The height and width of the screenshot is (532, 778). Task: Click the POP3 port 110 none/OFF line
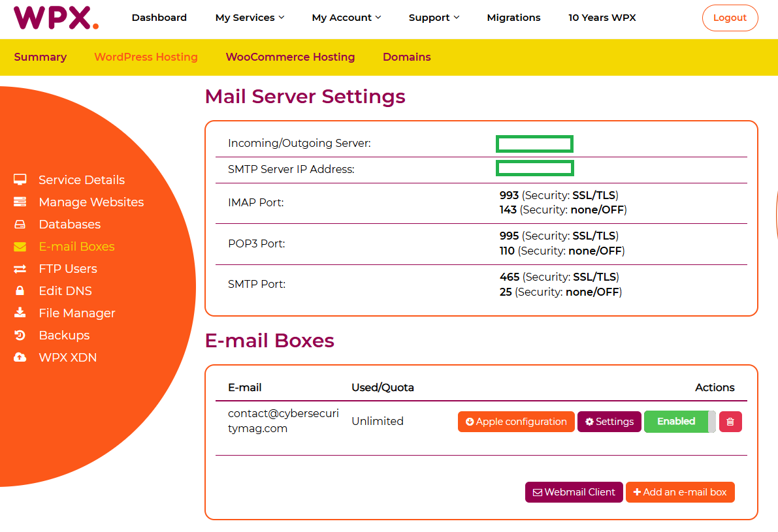coord(562,251)
